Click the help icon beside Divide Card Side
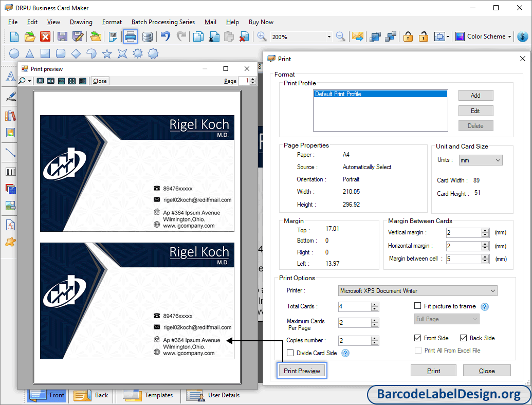 coord(345,353)
